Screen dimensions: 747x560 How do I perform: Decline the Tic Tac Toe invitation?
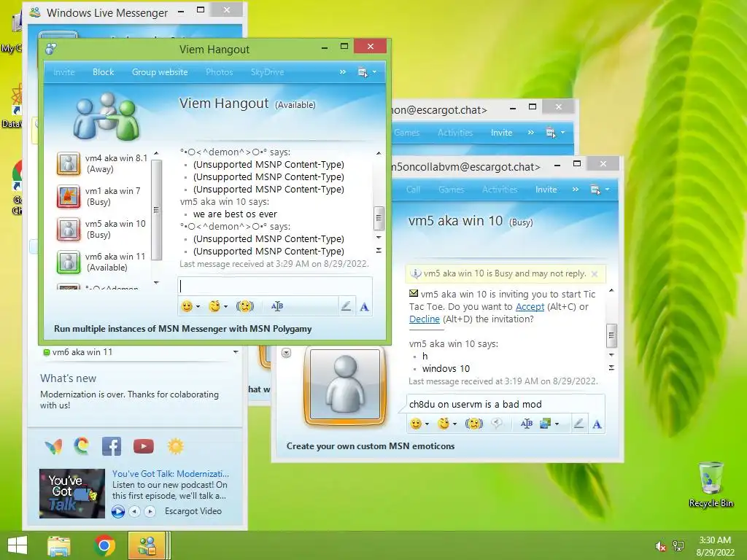pos(425,319)
